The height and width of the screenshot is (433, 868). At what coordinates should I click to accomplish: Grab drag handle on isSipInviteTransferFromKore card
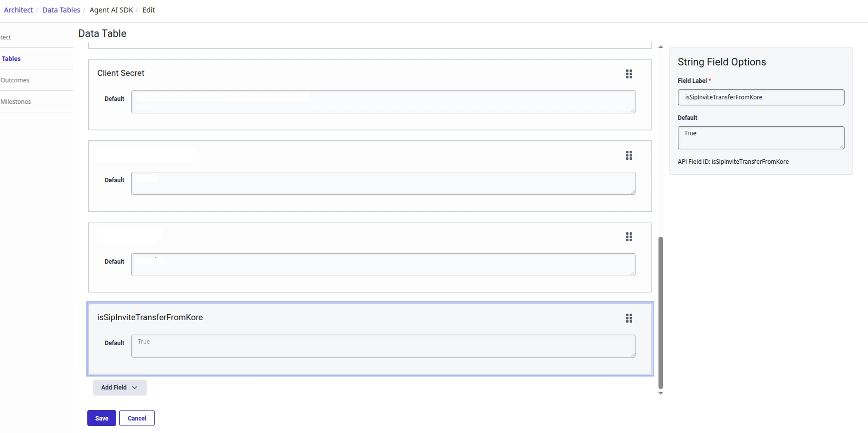tap(629, 318)
